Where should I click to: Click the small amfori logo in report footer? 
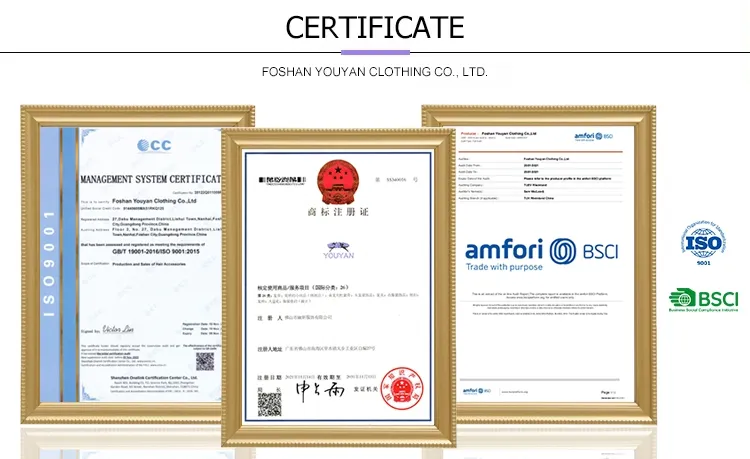tap(476, 391)
